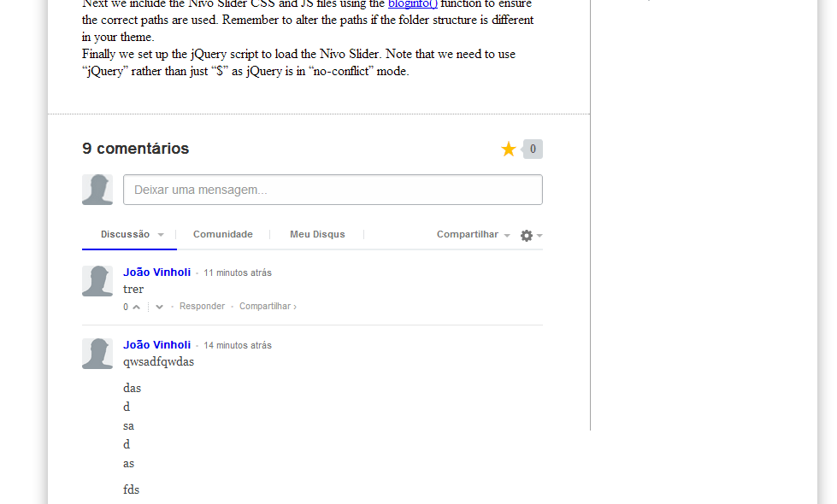Open the comment settings gear icon
837x504 pixels.
[528, 235]
